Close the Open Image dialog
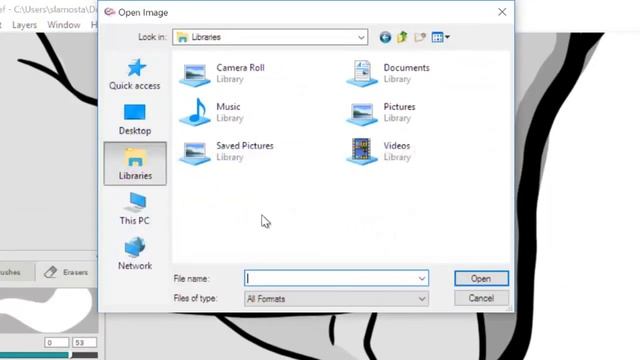 pos(502,12)
